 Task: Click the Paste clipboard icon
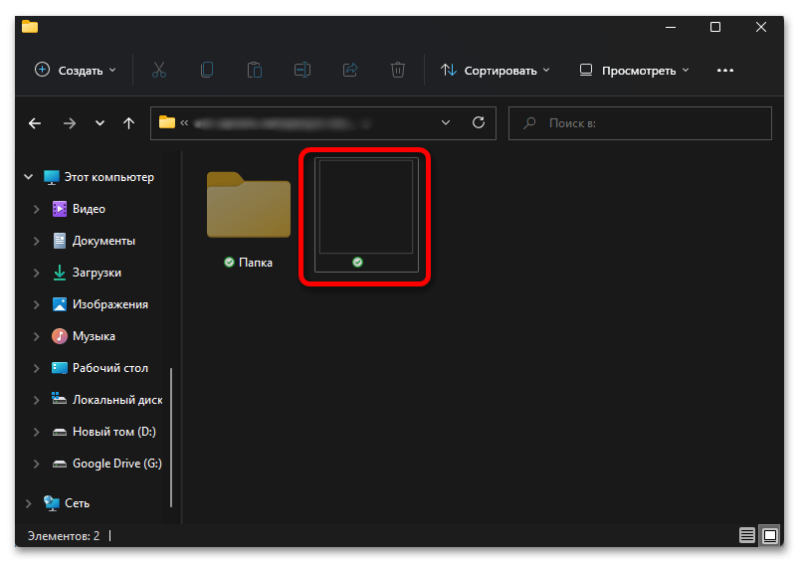click(255, 70)
